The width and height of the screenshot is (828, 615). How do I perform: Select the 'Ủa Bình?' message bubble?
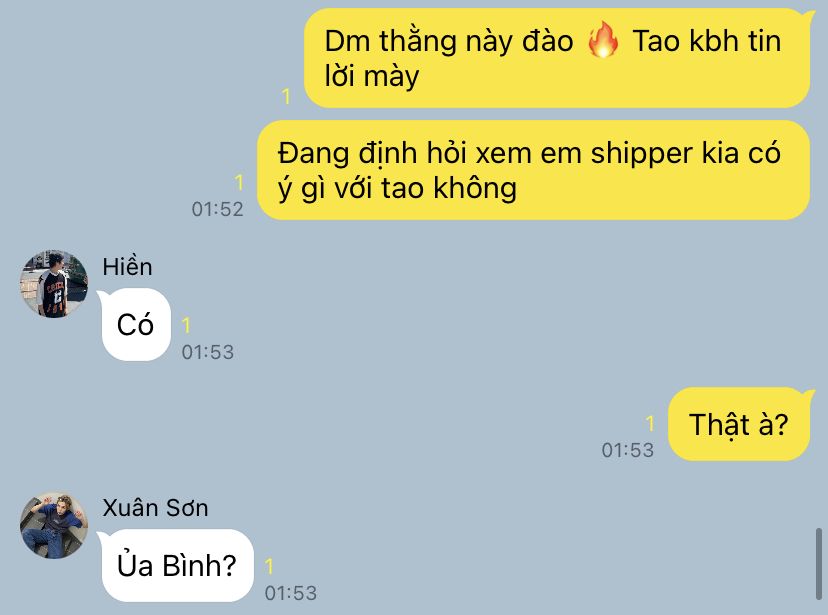point(176,565)
